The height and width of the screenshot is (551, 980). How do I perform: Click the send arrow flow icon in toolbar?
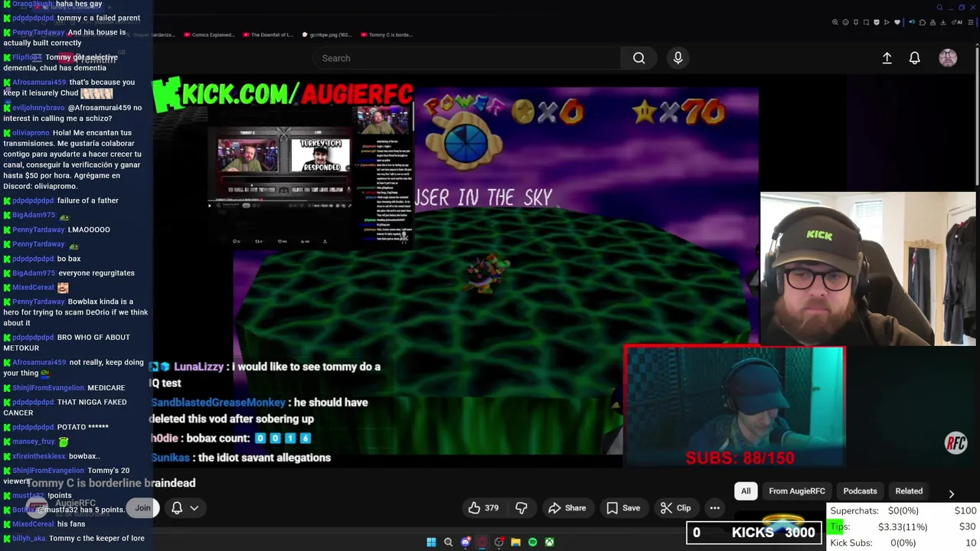pos(887,22)
